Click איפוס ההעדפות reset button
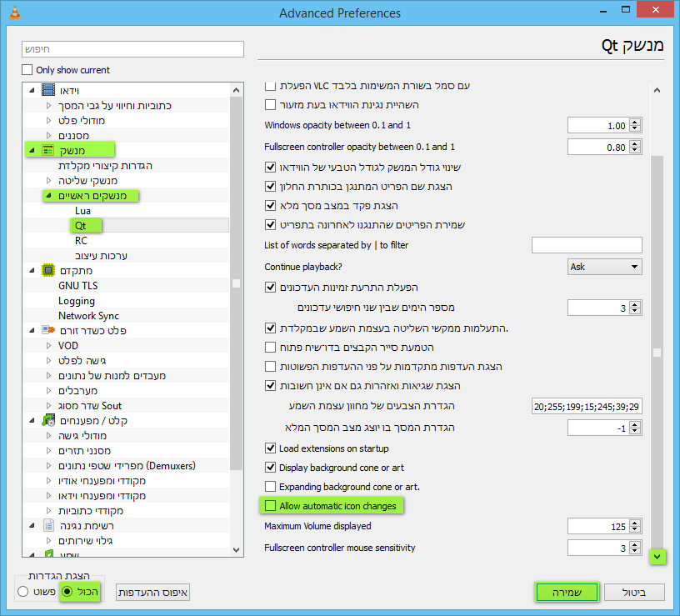680x616 pixels. pyautogui.click(x=152, y=592)
